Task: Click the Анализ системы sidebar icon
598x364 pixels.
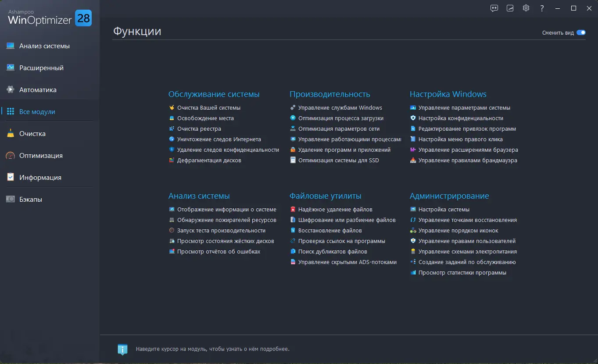Action: (x=11, y=46)
